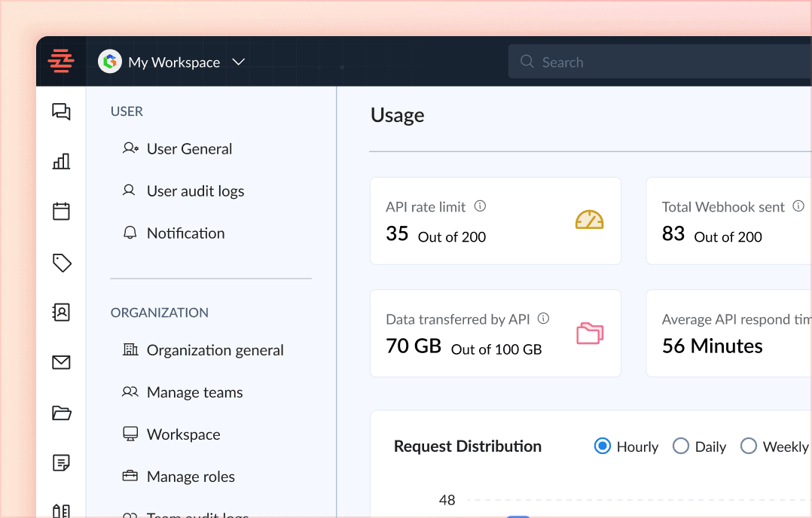Click the '48' chart axis label

point(447,500)
